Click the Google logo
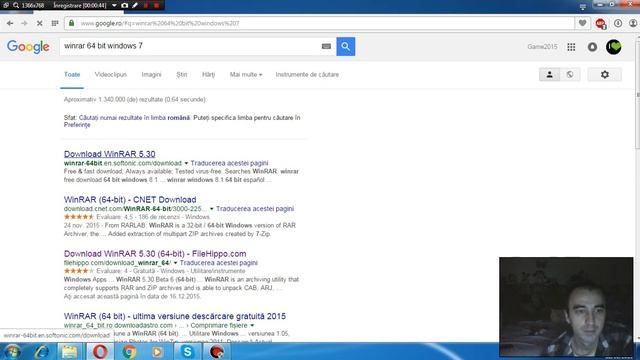The height and width of the screenshot is (360, 640). (28, 47)
